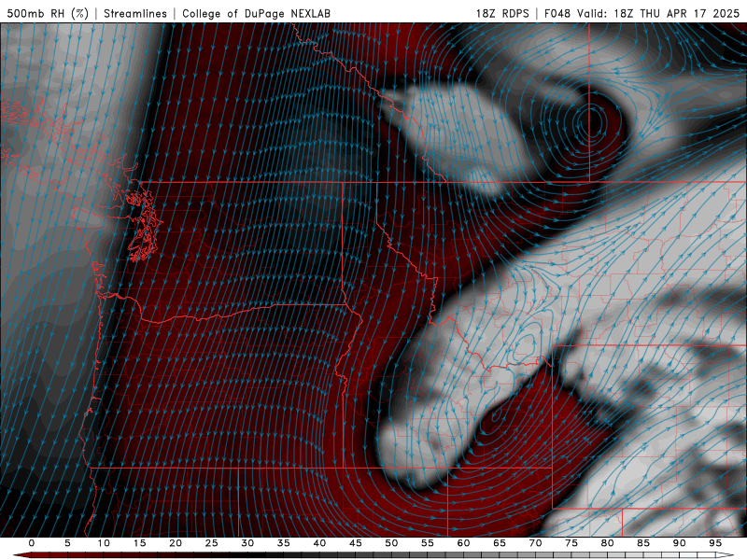
Task: Click the 'Streamlines' label in header
Action: coord(135,13)
